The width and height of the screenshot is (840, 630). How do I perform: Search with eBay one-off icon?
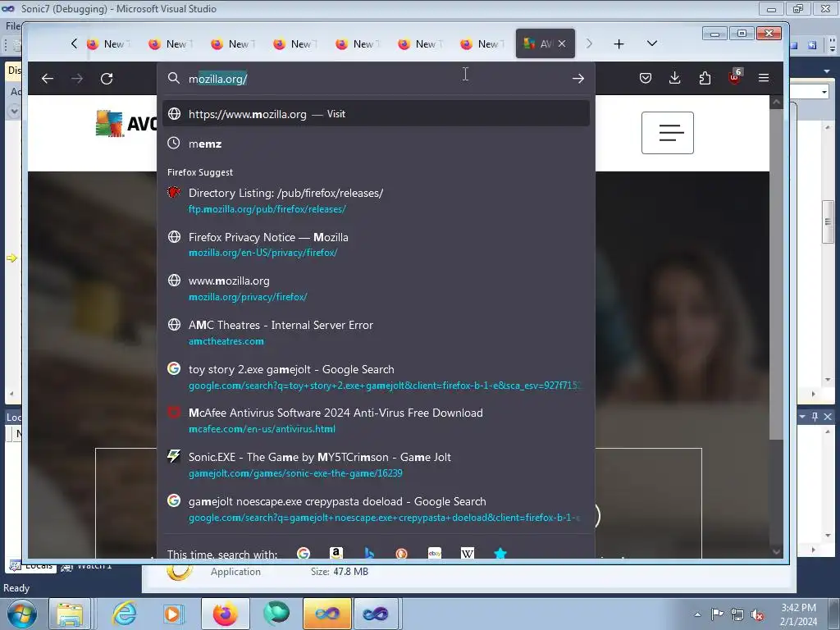(x=435, y=553)
